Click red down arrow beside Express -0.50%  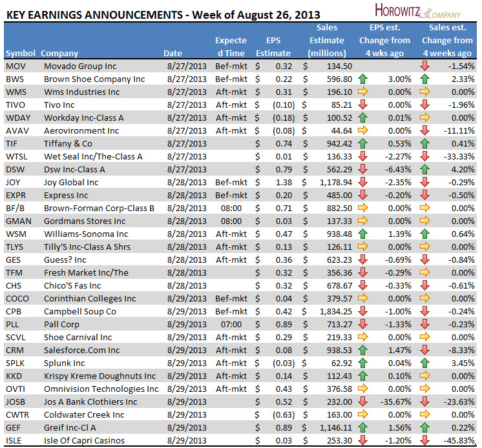tap(425, 195)
